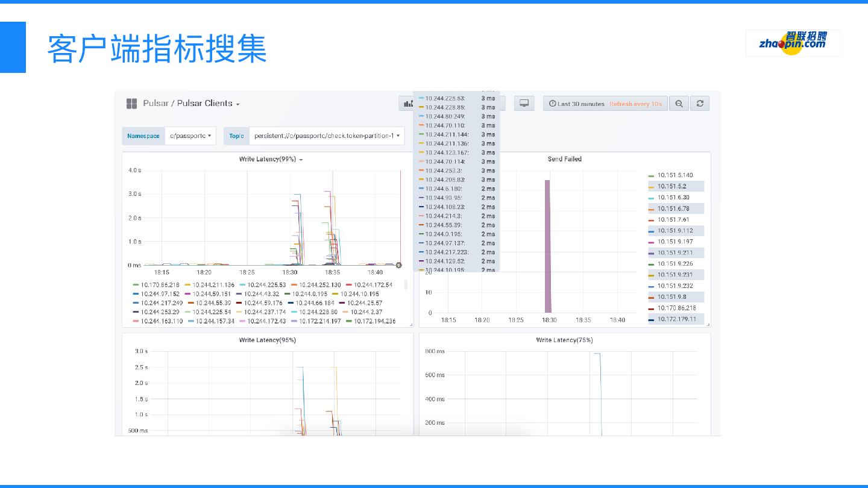
Task: Click resize handle of Send Failed panel
Action: pos(708,325)
